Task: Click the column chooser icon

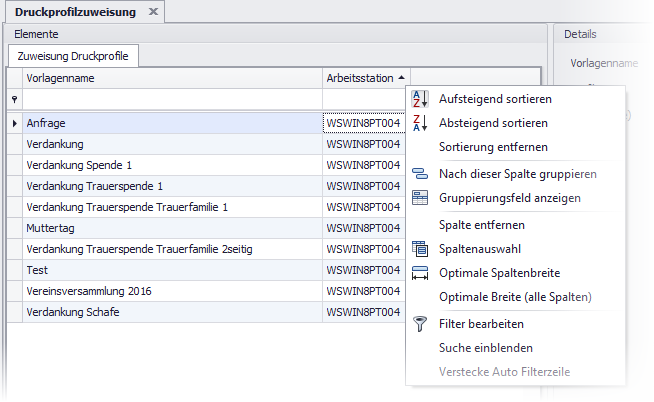Action: 421,248
